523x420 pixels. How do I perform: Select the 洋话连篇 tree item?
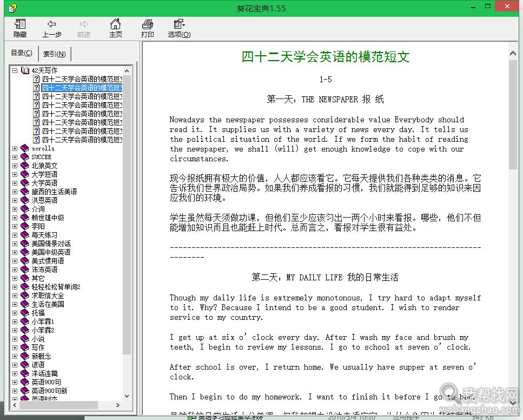44,373
